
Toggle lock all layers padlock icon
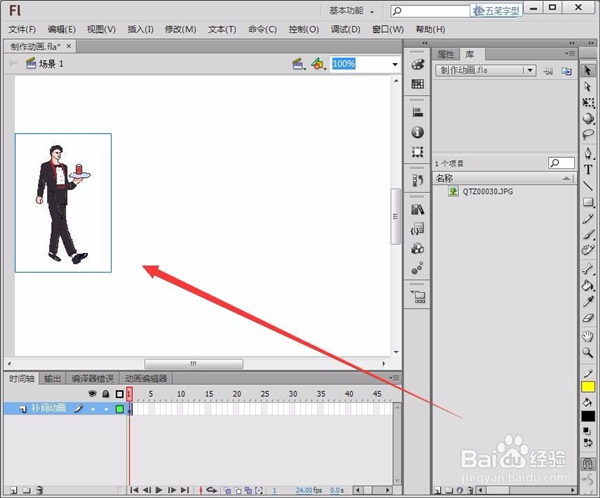pos(106,394)
